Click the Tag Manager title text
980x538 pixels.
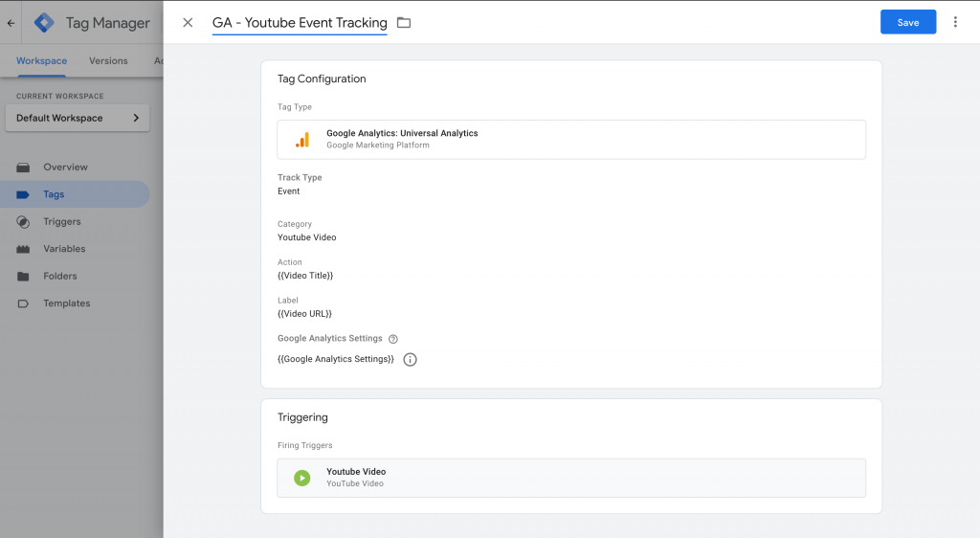pos(108,23)
